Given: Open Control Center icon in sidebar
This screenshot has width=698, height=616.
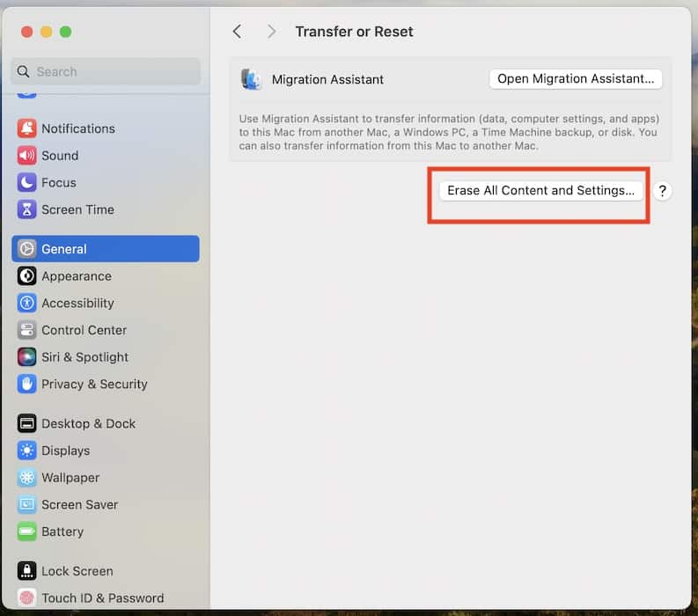Looking at the screenshot, I should pyautogui.click(x=26, y=331).
